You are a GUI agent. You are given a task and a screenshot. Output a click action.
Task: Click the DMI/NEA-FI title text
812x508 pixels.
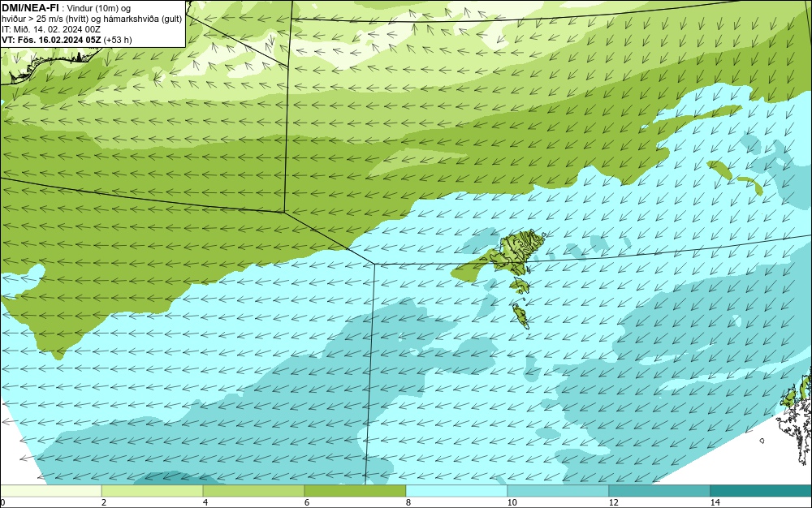pos(30,7)
